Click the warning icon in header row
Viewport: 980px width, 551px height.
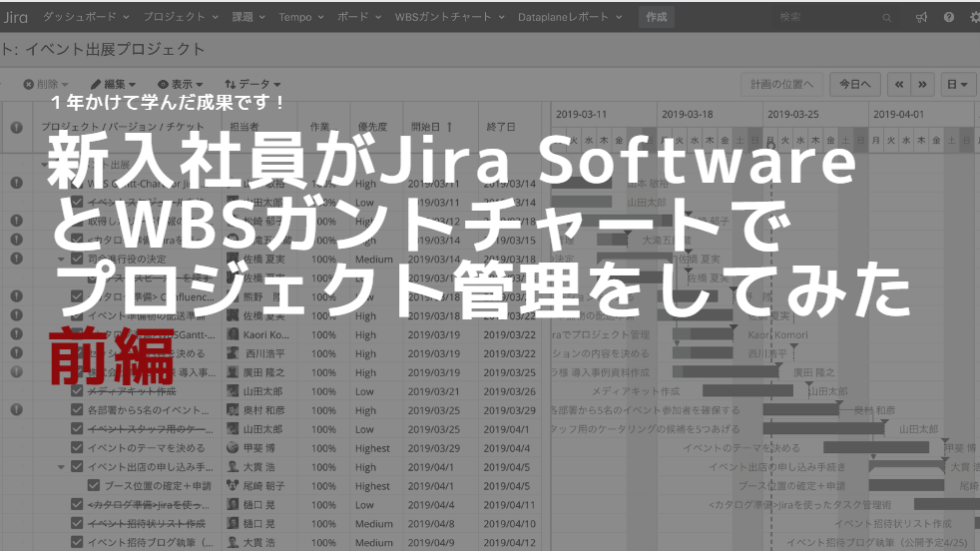coord(16,127)
